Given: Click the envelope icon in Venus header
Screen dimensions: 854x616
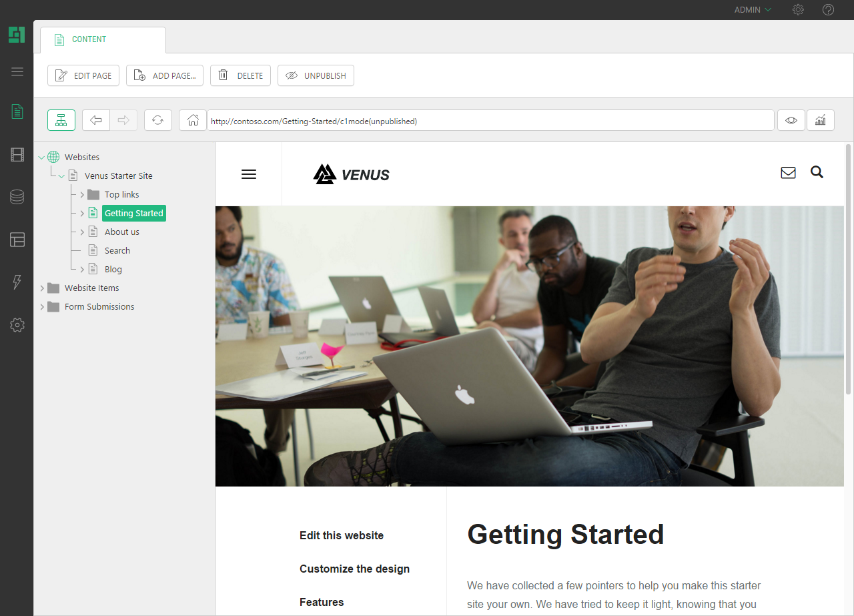Looking at the screenshot, I should click(x=788, y=173).
